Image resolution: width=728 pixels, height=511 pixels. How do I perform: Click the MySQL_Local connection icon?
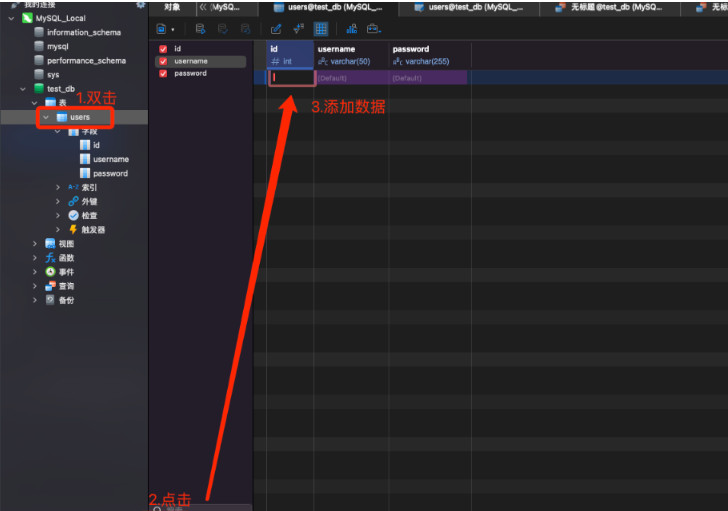click(x=27, y=18)
